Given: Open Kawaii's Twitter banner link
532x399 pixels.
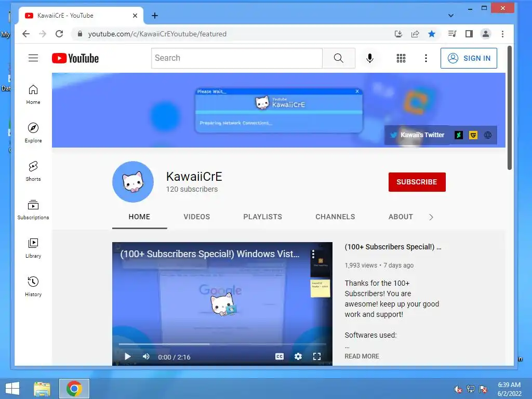Looking at the screenshot, I should 417,135.
